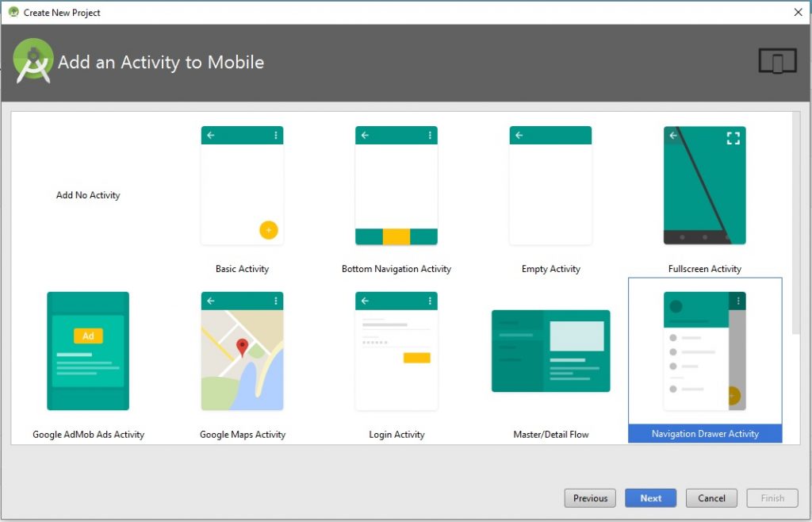812x522 pixels.
Task: Close the Create New Project dialog
Action: coord(798,12)
